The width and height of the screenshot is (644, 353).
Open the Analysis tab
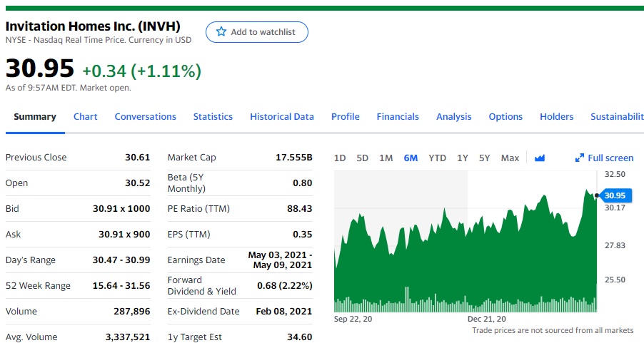pyautogui.click(x=454, y=116)
